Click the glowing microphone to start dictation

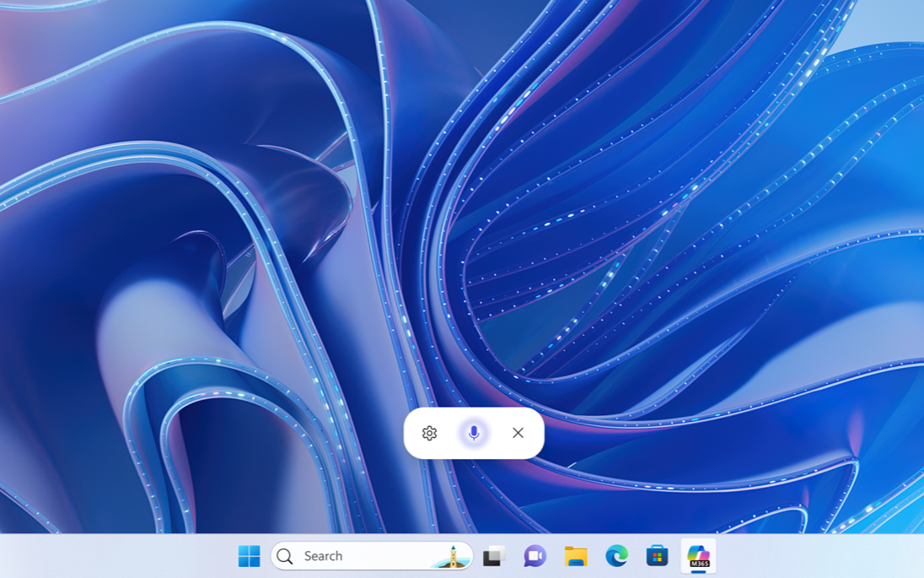coord(475,433)
